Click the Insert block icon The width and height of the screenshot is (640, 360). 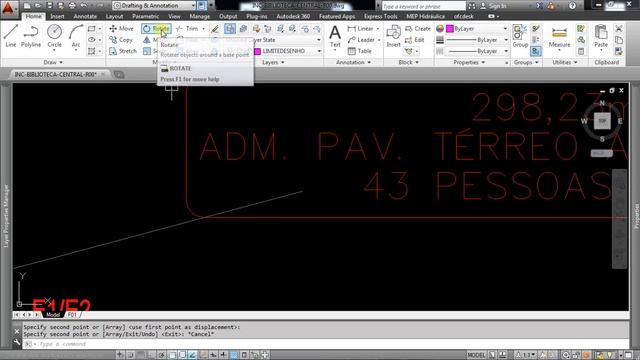point(393,36)
